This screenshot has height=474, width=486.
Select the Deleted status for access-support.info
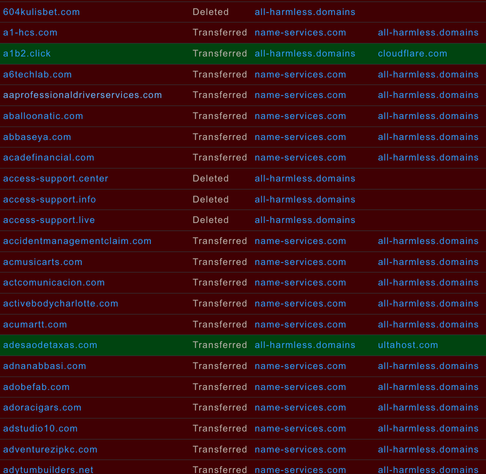coord(210,199)
